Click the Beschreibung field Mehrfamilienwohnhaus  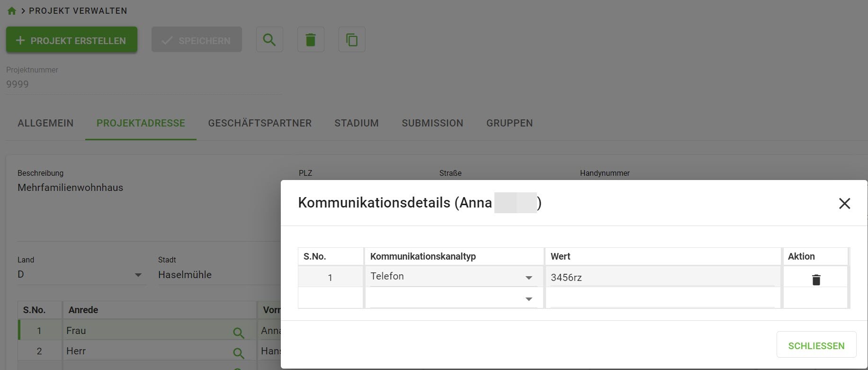point(149,208)
